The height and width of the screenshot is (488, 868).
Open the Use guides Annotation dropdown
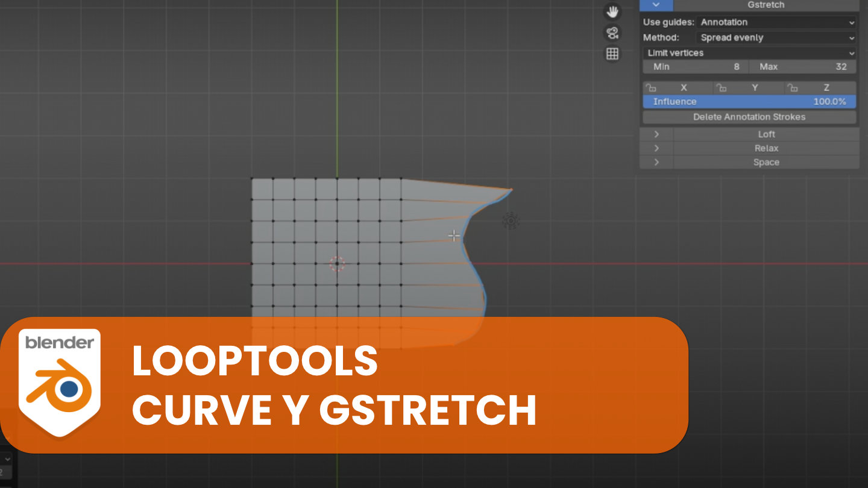[777, 22]
